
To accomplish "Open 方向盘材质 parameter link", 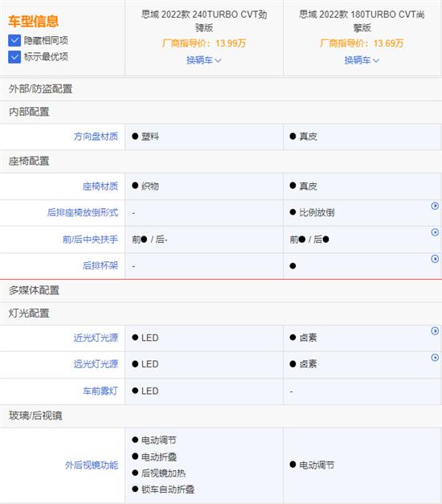I will point(96,137).
